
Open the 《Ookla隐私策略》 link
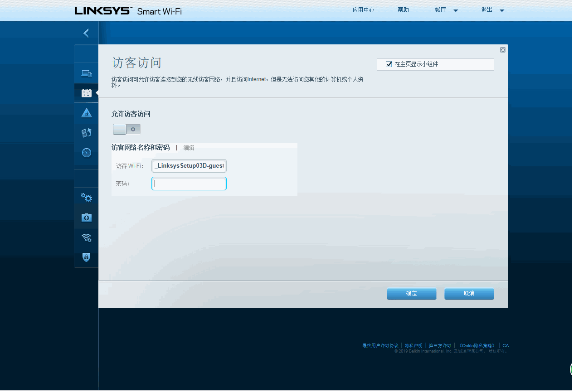pyautogui.click(x=476, y=345)
